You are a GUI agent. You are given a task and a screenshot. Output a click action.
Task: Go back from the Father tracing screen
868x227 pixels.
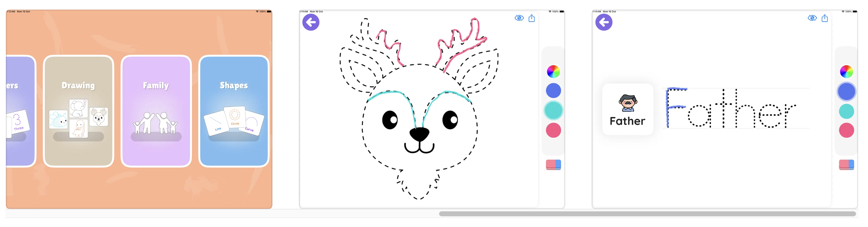pyautogui.click(x=604, y=22)
